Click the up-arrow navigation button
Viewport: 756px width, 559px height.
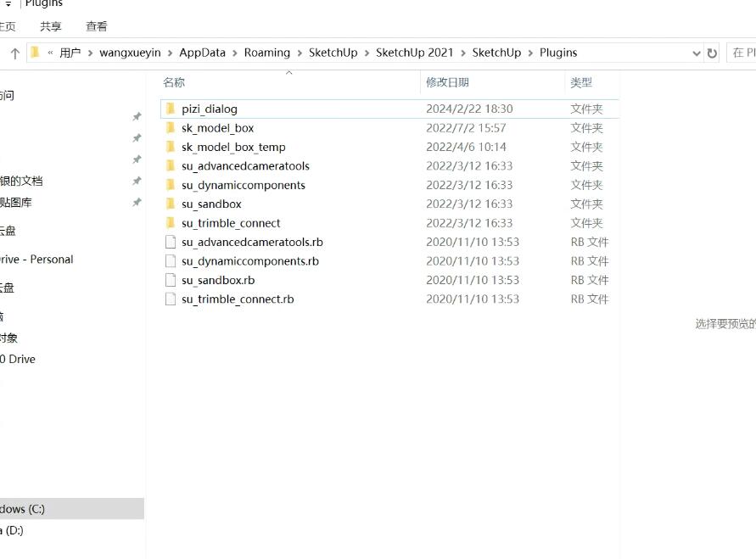click(14, 53)
